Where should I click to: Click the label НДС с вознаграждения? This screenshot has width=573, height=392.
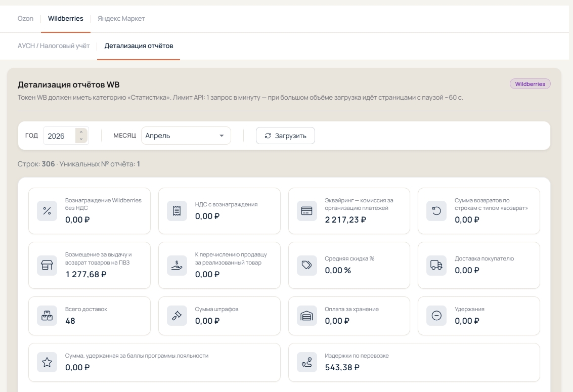pyautogui.click(x=226, y=204)
